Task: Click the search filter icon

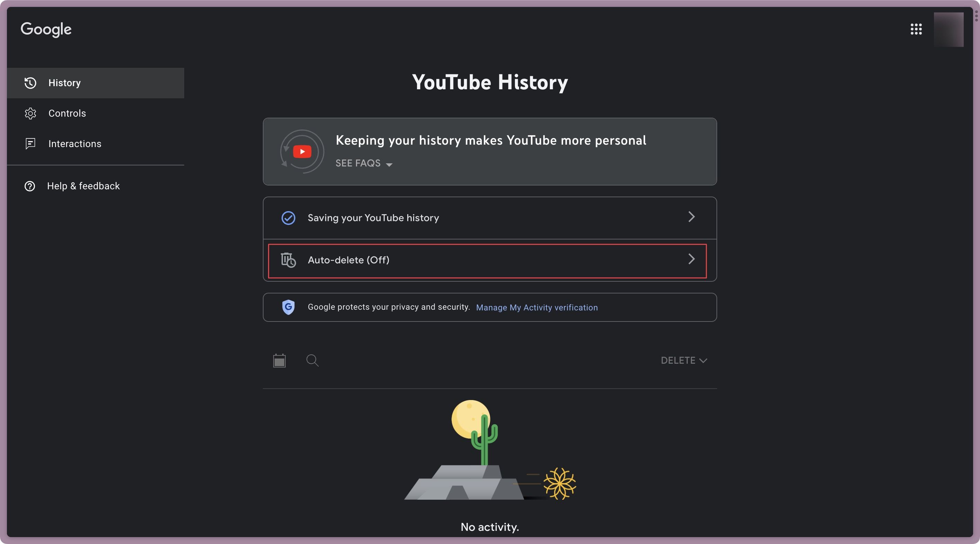Action: (x=312, y=361)
